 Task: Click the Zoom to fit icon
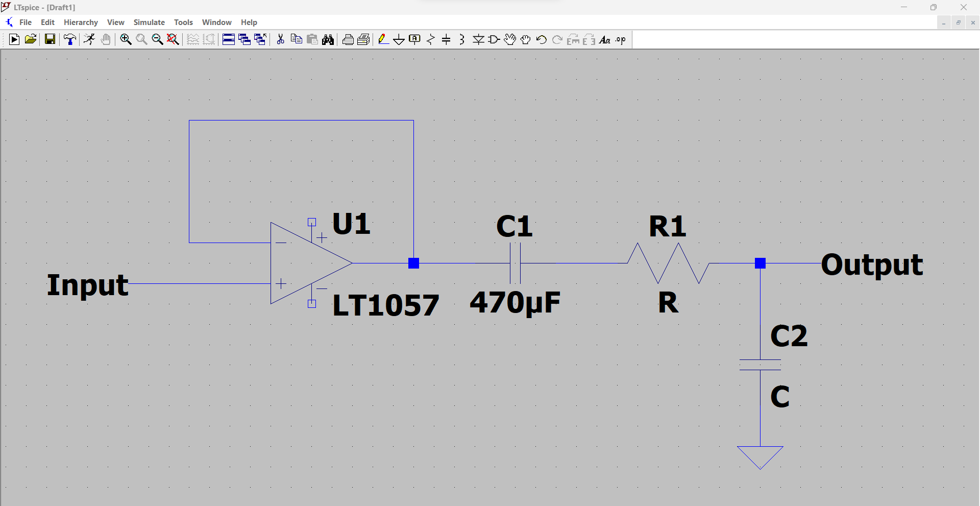[173, 39]
